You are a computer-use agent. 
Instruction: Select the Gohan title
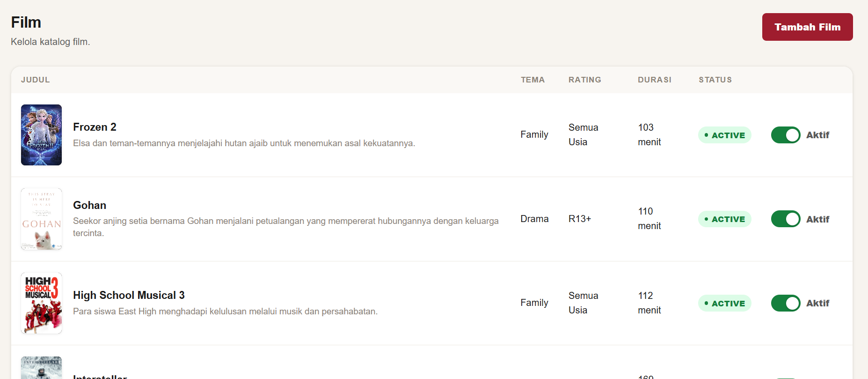89,205
